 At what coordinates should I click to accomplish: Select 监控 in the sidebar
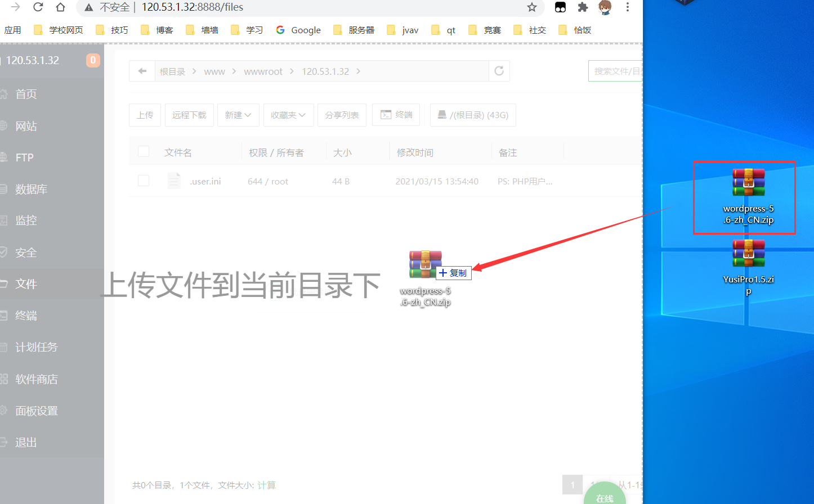pyautogui.click(x=26, y=220)
